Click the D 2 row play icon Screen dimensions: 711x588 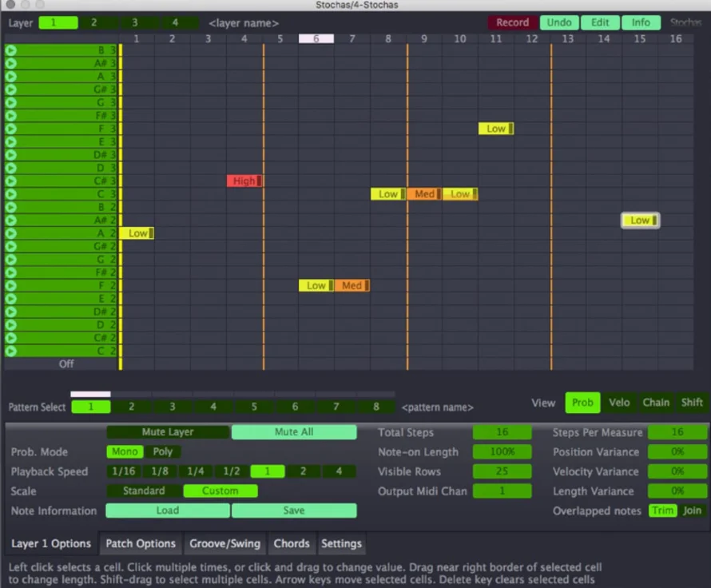(x=11, y=324)
